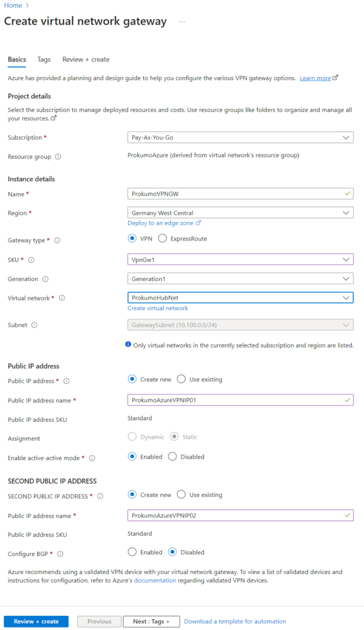The height and width of the screenshot is (630, 364).
Task: Click the Next : Tags button
Action: tap(151, 621)
